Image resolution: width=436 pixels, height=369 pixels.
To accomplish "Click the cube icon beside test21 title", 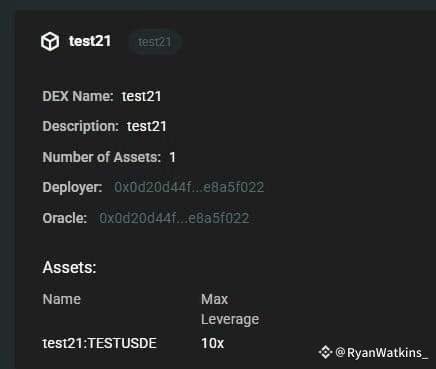I will [x=50, y=42].
